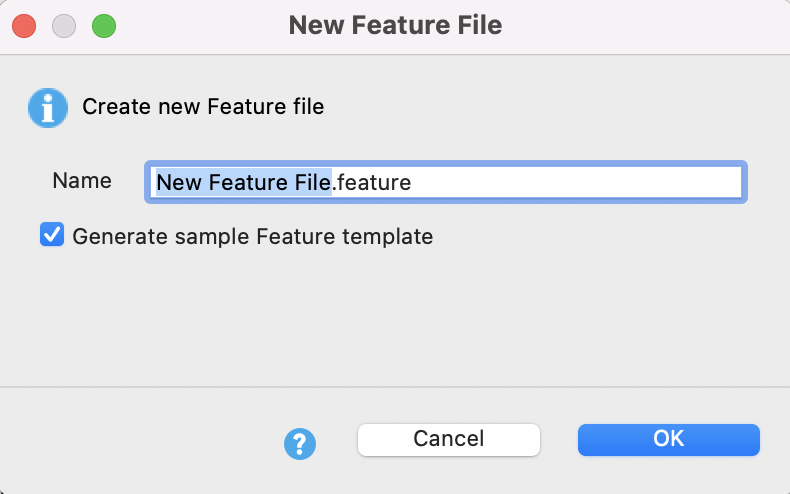Place cursor in the .feature extension text
Screen dimensions: 790x494
pos(372,182)
